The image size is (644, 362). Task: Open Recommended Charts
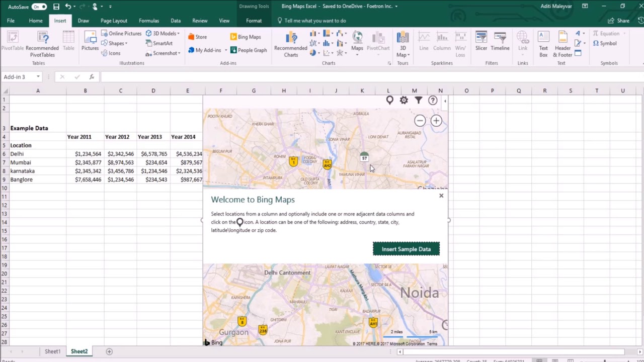(x=291, y=44)
